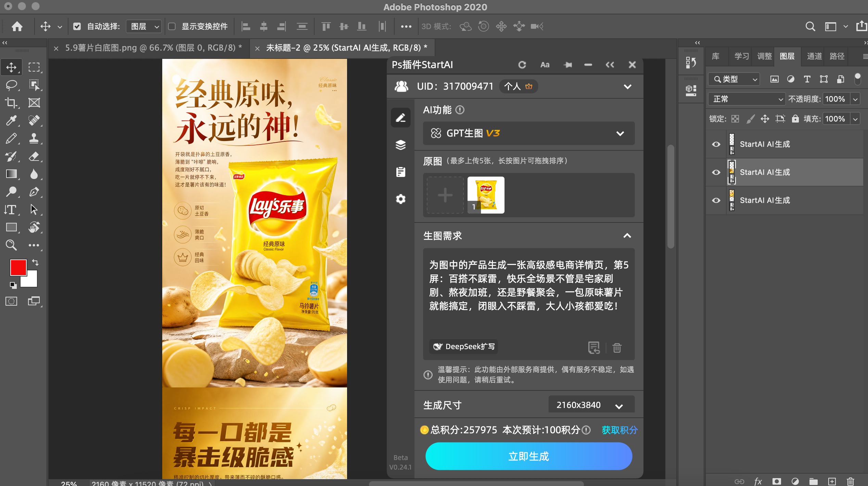Image resolution: width=868 pixels, height=486 pixels.
Task: Toggle the 自动选择 checkbox
Action: tap(77, 26)
